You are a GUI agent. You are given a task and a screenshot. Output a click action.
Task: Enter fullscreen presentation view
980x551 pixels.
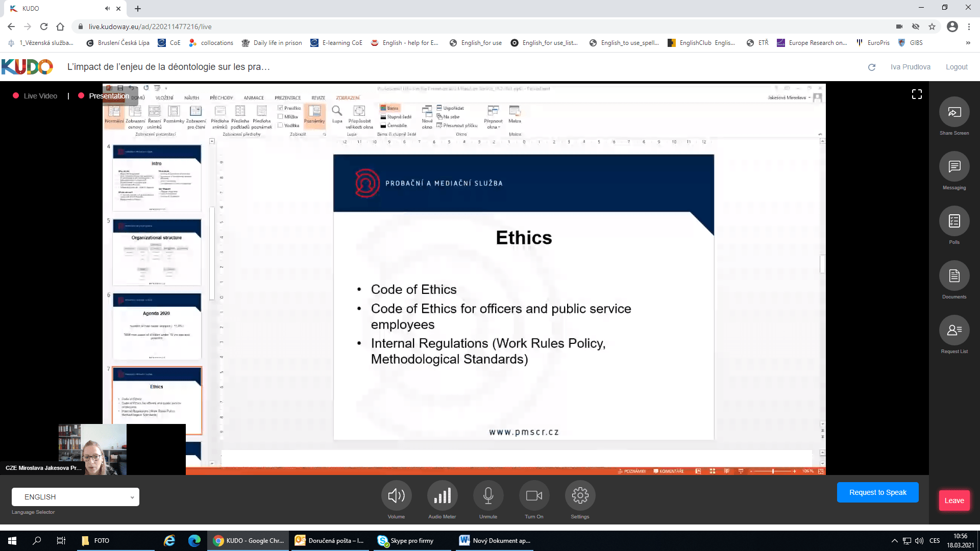[917, 94]
